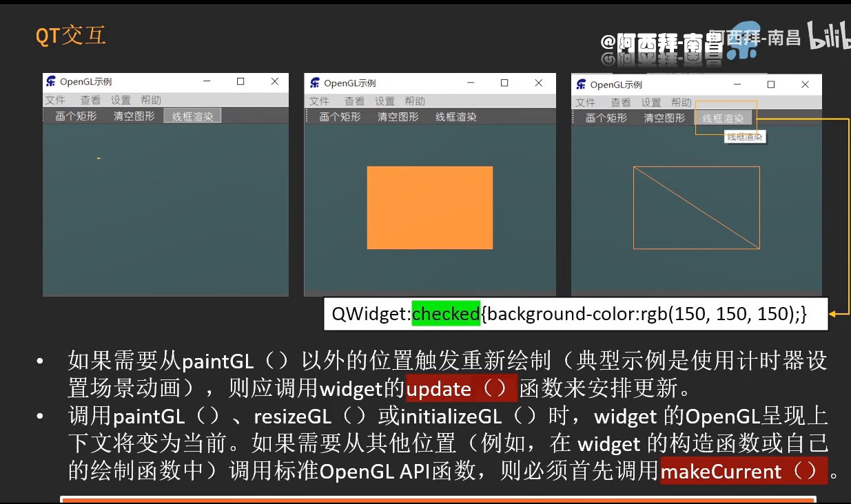Minimize the filled-rectangle OpenGL示例 window

(471, 83)
